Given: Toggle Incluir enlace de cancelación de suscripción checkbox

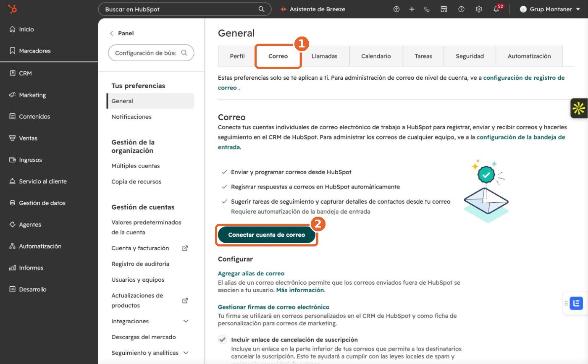Looking at the screenshot, I should (222, 340).
